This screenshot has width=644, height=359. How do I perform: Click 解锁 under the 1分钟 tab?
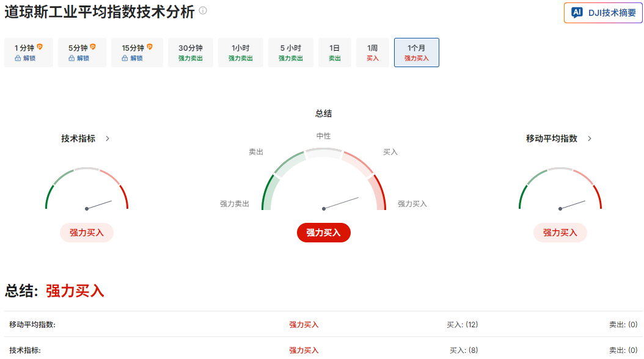29,58
